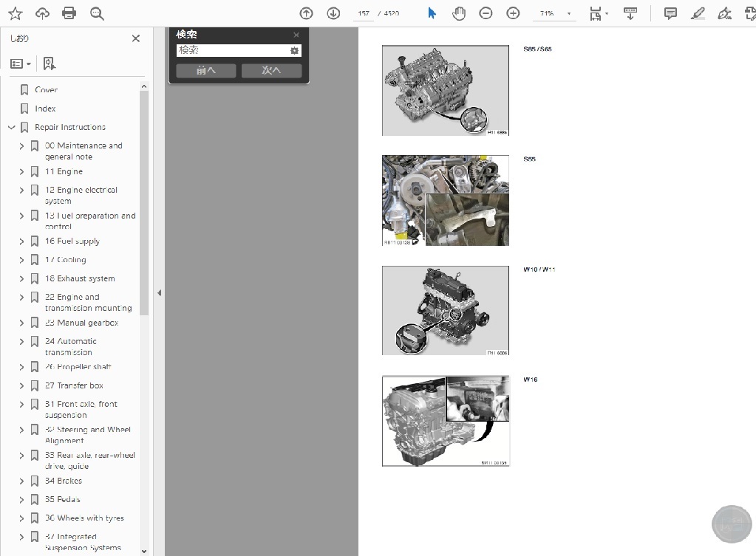
Task: Go to next page arrow
Action: tap(333, 13)
